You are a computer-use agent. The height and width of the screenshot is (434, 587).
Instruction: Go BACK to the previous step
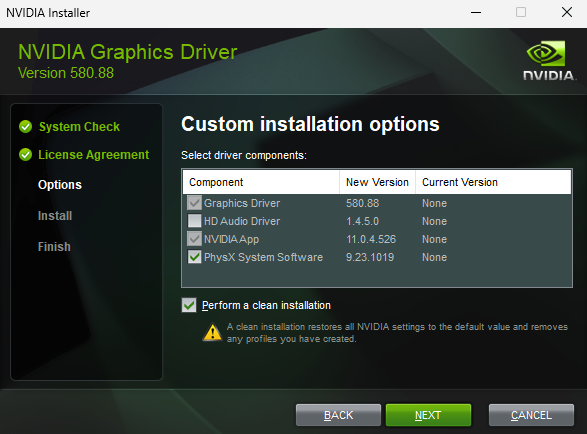coord(338,415)
